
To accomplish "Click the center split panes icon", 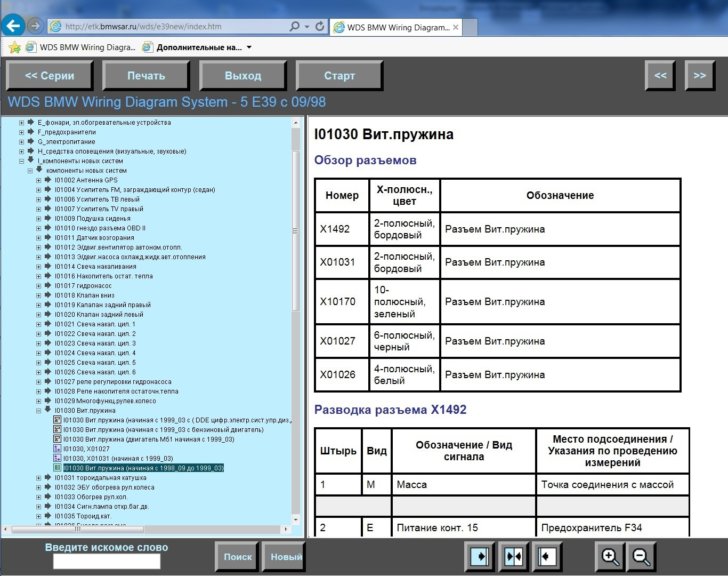I will [x=513, y=557].
